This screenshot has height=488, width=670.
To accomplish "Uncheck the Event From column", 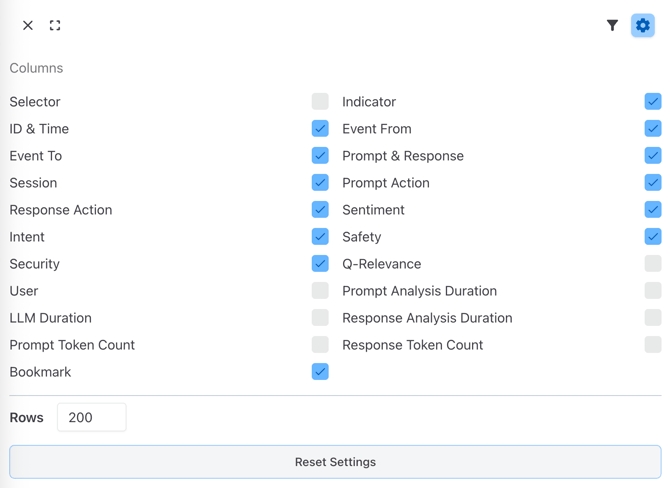I will pos(652,128).
